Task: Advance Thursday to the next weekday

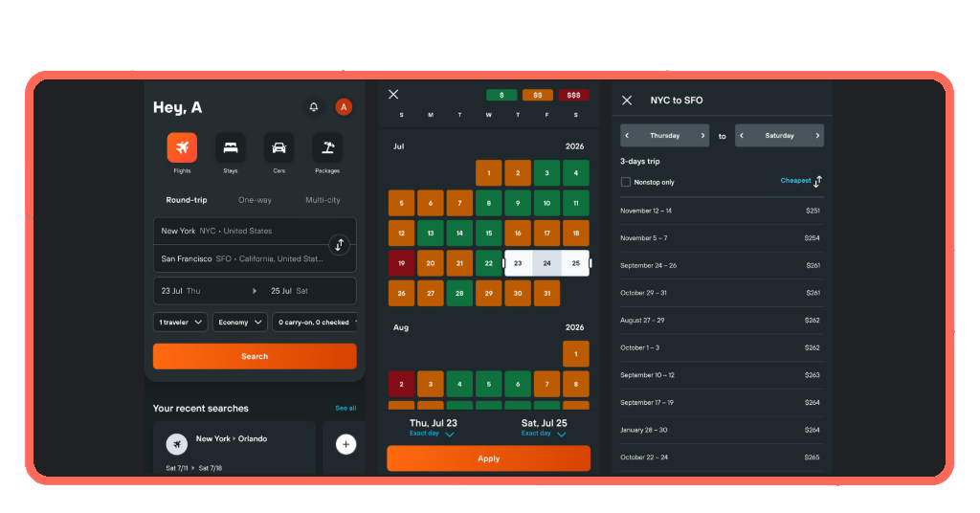Action: (702, 136)
